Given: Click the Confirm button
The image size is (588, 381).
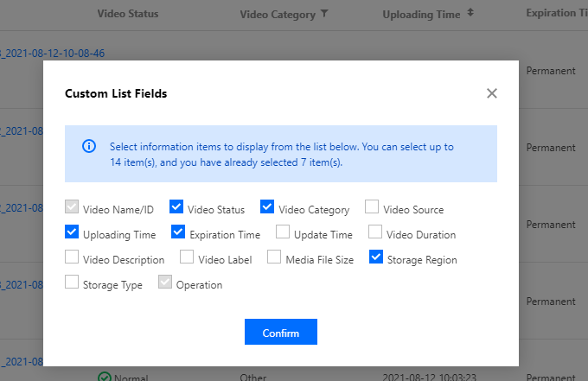Looking at the screenshot, I should [x=281, y=333].
